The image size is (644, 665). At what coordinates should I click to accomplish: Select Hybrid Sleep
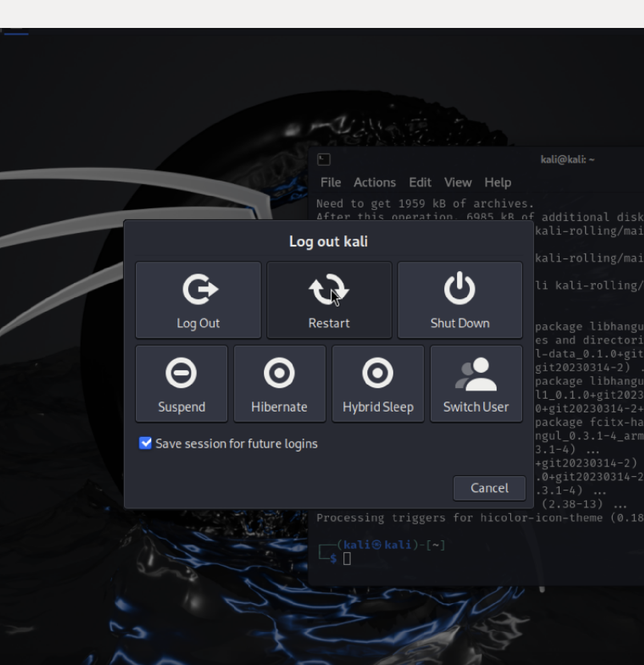click(378, 384)
